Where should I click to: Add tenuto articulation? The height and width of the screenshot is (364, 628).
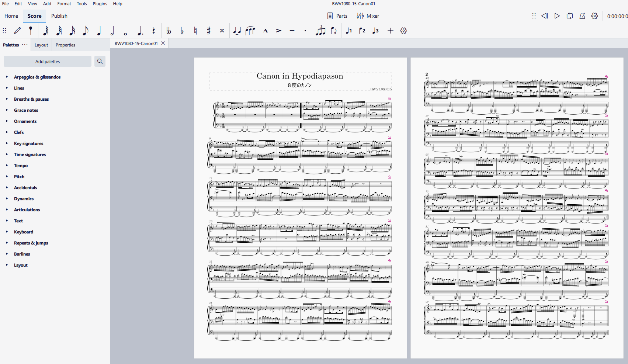pos(292,31)
